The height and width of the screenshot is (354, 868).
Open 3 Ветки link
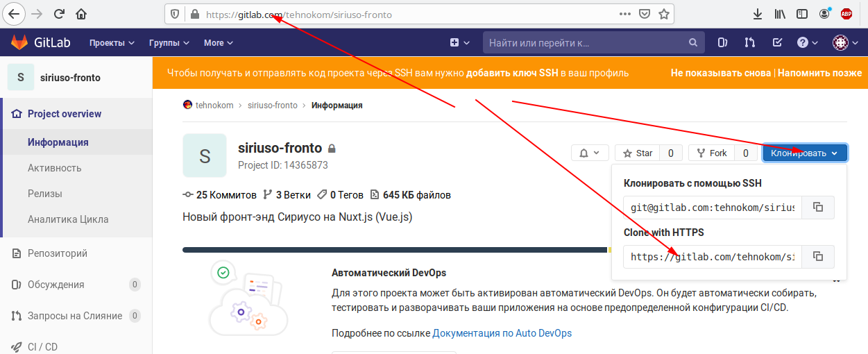click(x=287, y=195)
